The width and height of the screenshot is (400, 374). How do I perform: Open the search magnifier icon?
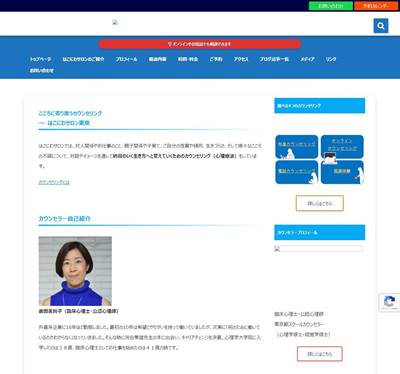381,26
